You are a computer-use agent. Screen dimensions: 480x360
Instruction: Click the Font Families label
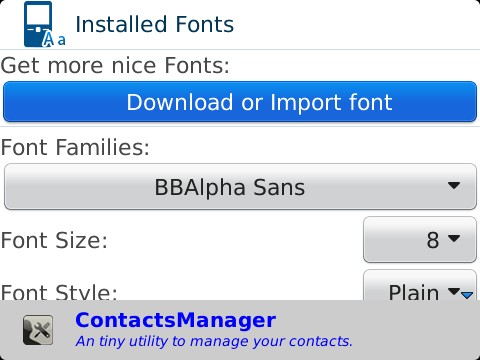(x=75, y=147)
